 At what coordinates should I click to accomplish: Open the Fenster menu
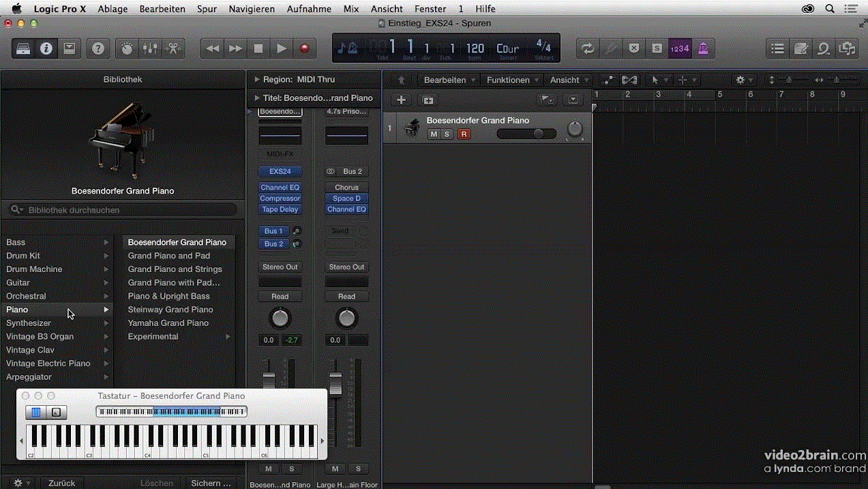(x=430, y=9)
